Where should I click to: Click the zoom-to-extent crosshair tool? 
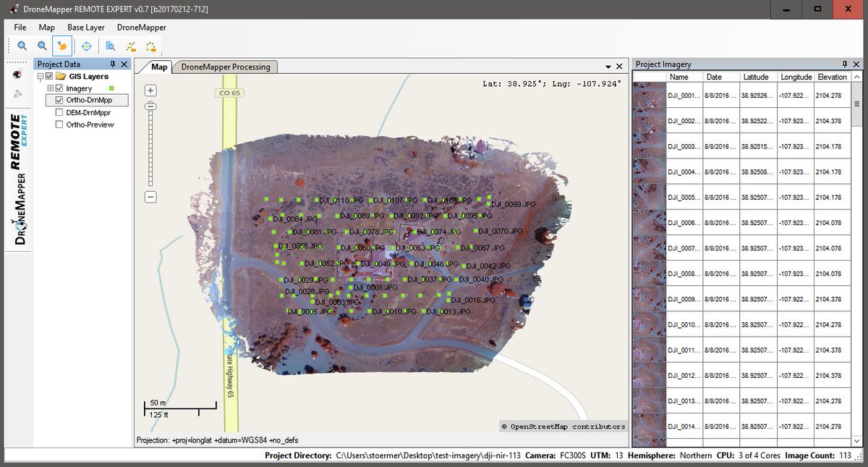click(x=86, y=46)
